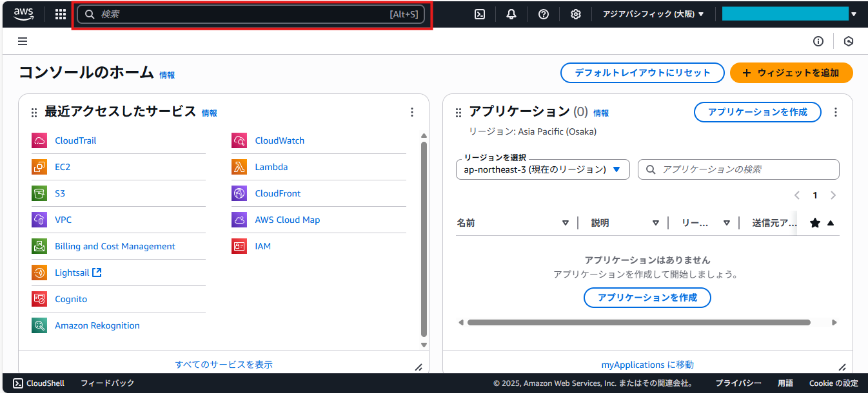868x393 pixels.
Task: Click the Billing and Cost Management icon
Action: pos(39,246)
